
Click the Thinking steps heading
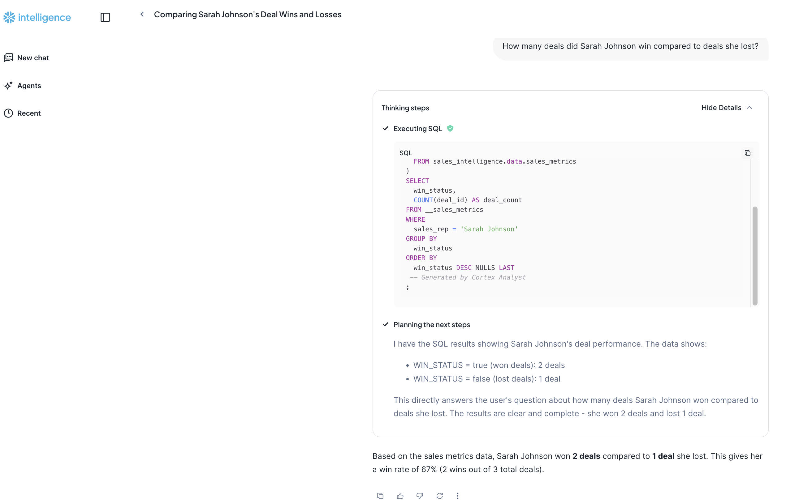point(405,108)
